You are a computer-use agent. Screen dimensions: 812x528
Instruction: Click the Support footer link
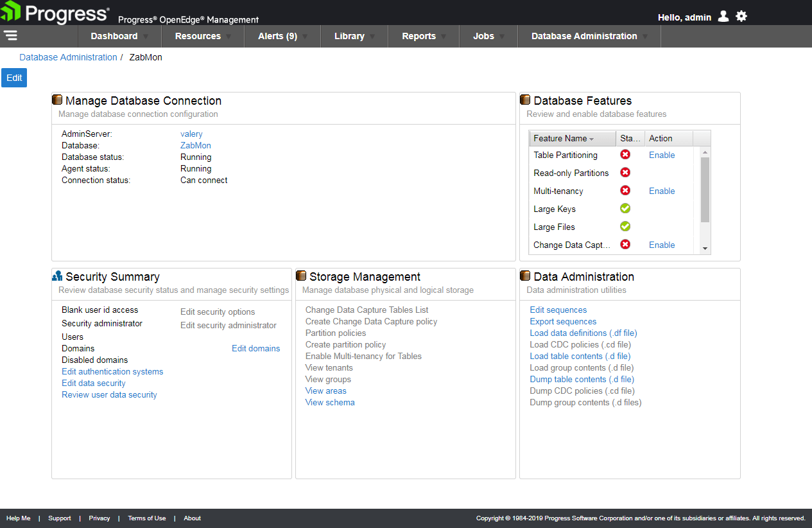60,518
